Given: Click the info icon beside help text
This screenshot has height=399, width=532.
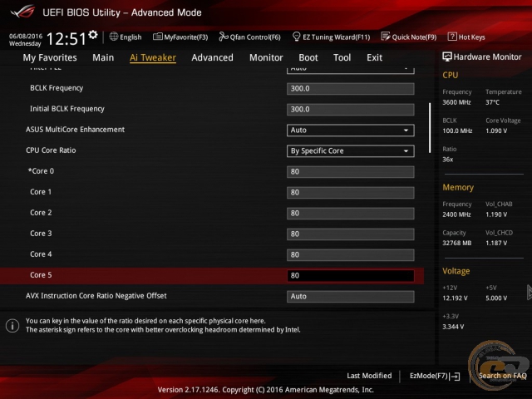Looking at the screenshot, I should coord(12,326).
